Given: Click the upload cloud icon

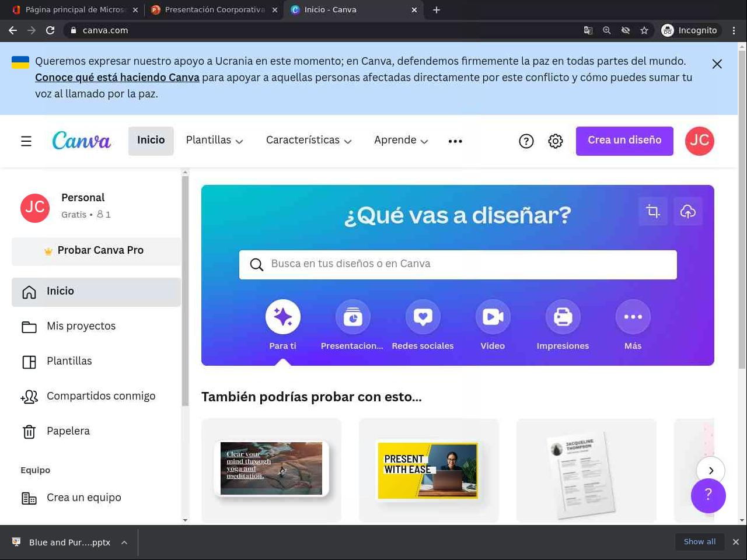Looking at the screenshot, I should click(x=688, y=211).
